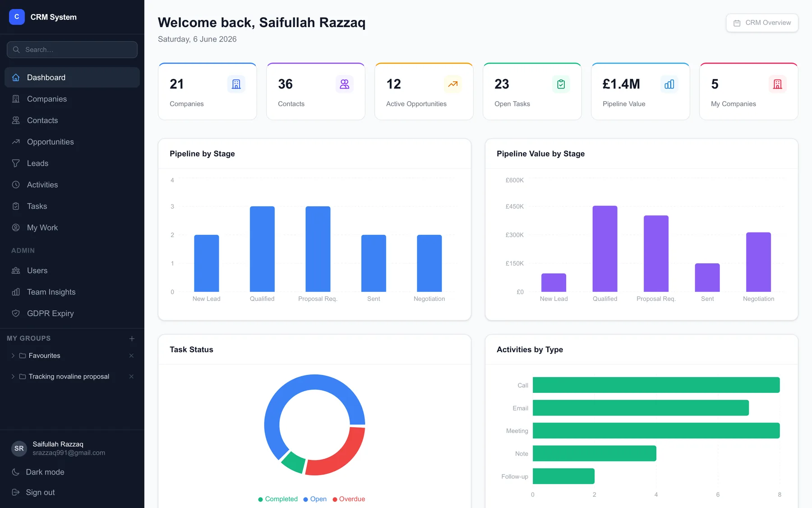
Task: Click the GDPR Expiry shield icon
Action: [16, 313]
